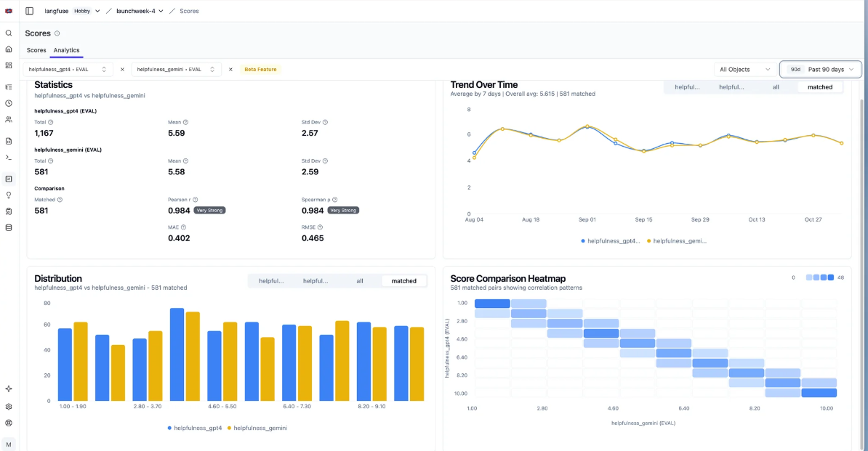
Task: Toggle helpfulness_gpt4 legend in Distribution chart
Action: pos(195,428)
